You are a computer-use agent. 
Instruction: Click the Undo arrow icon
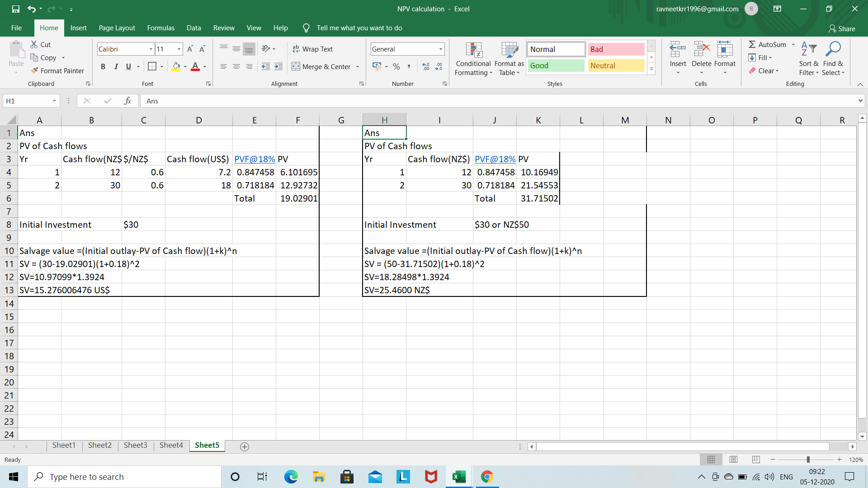pos(31,9)
